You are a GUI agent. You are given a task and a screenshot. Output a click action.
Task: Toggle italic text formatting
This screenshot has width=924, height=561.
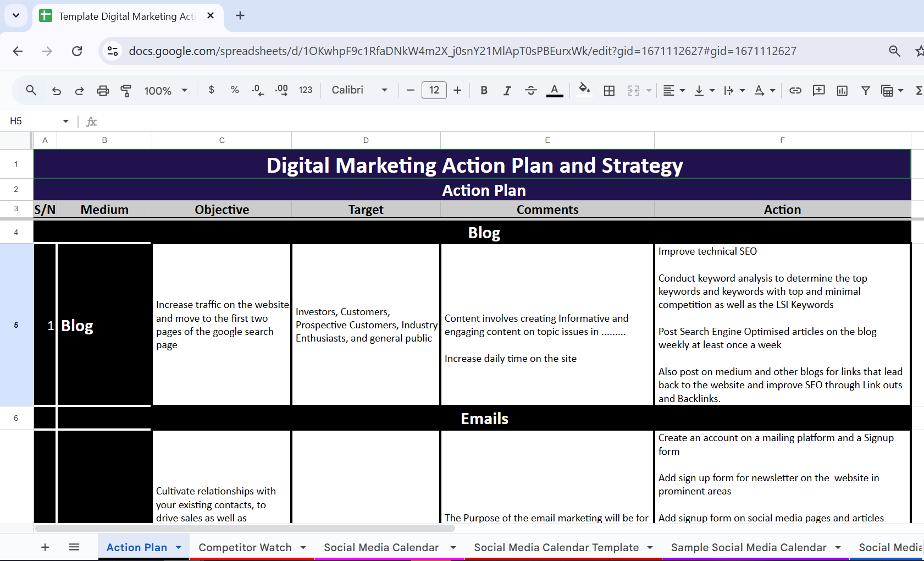(507, 91)
